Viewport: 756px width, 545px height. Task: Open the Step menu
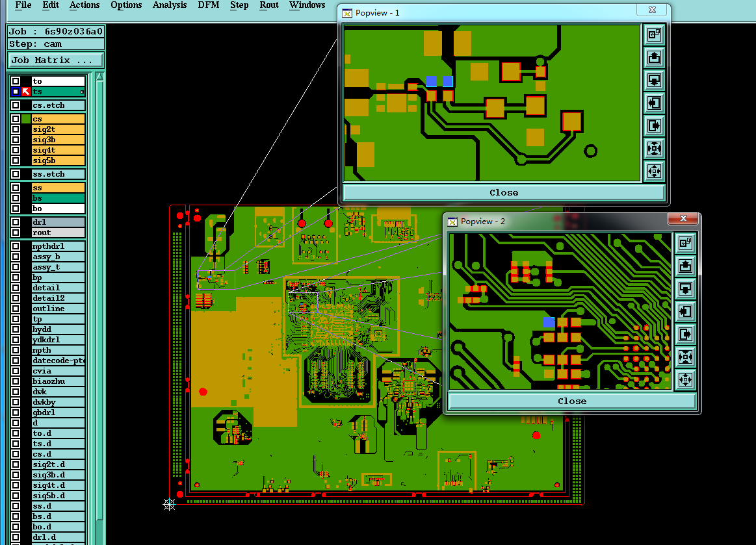239,5
